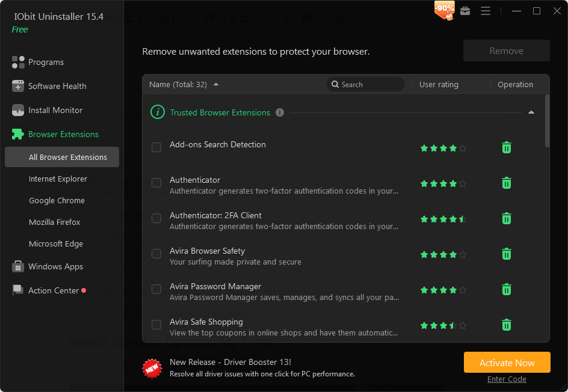Collapse the Trusted Browser Extensions group
The image size is (568, 392).
click(531, 112)
